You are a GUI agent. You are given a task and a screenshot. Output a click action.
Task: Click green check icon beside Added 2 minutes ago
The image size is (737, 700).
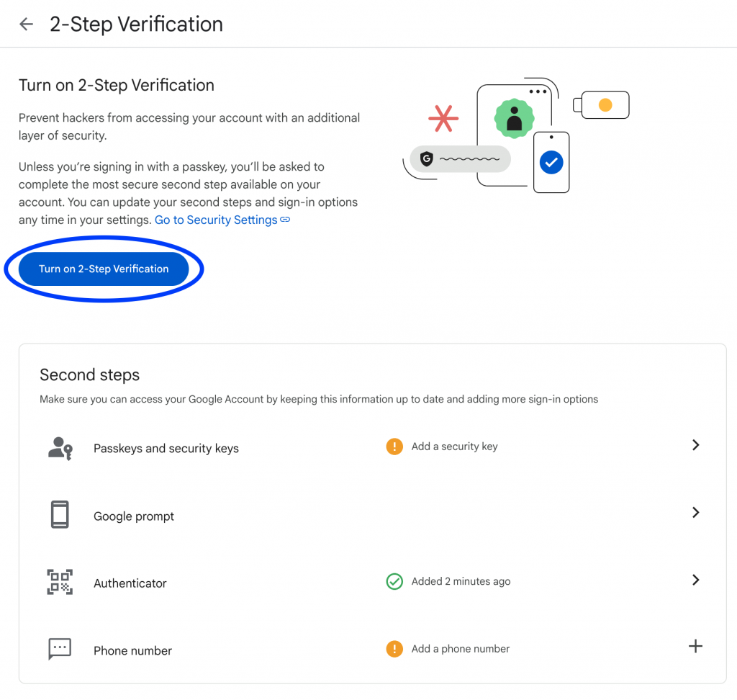point(394,581)
